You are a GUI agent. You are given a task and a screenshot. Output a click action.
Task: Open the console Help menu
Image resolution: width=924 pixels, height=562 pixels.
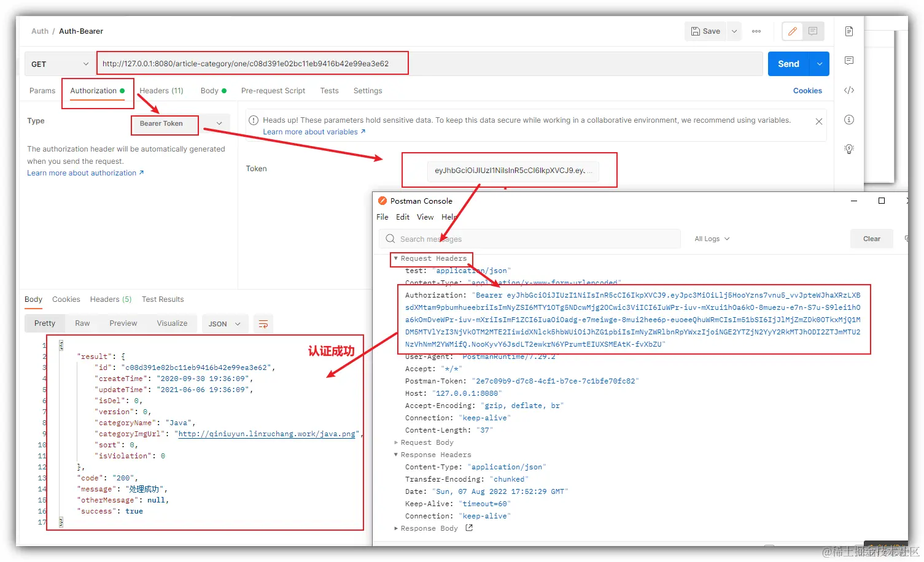pyautogui.click(x=449, y=217)
